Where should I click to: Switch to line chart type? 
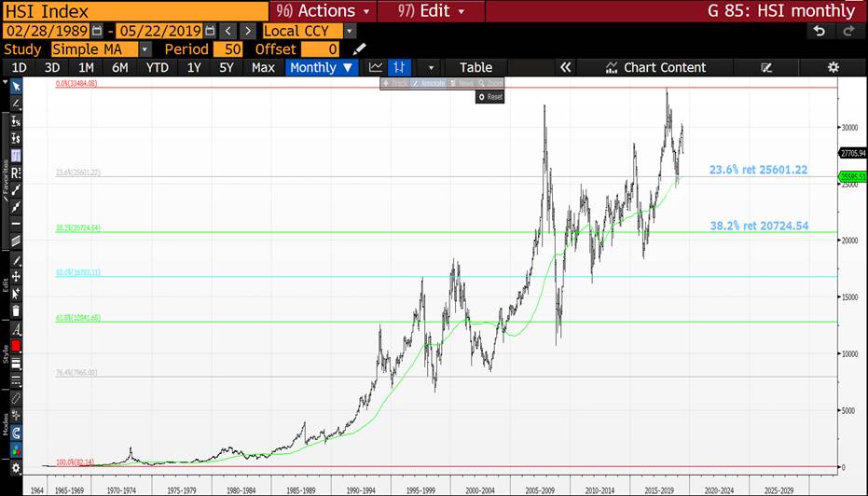click(x=376, y=67)
